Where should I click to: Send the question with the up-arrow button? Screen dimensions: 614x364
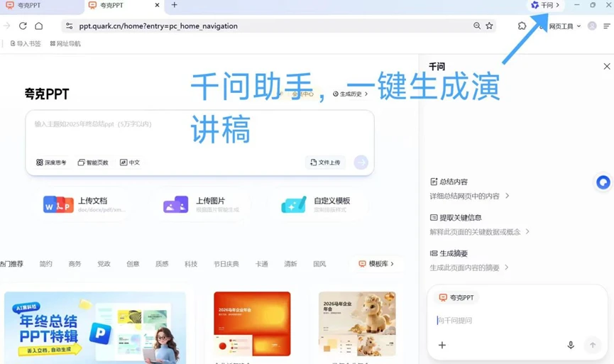pyautogui.click(x=593, y=345)
